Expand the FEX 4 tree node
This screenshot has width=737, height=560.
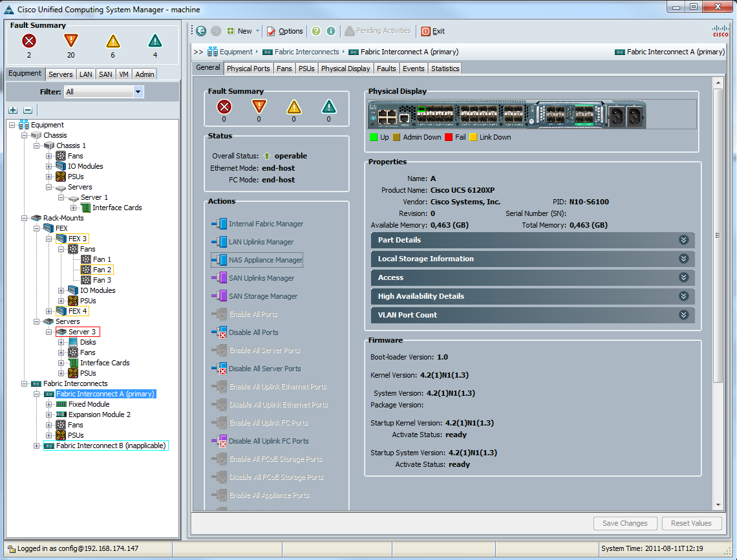coord(49,311)
